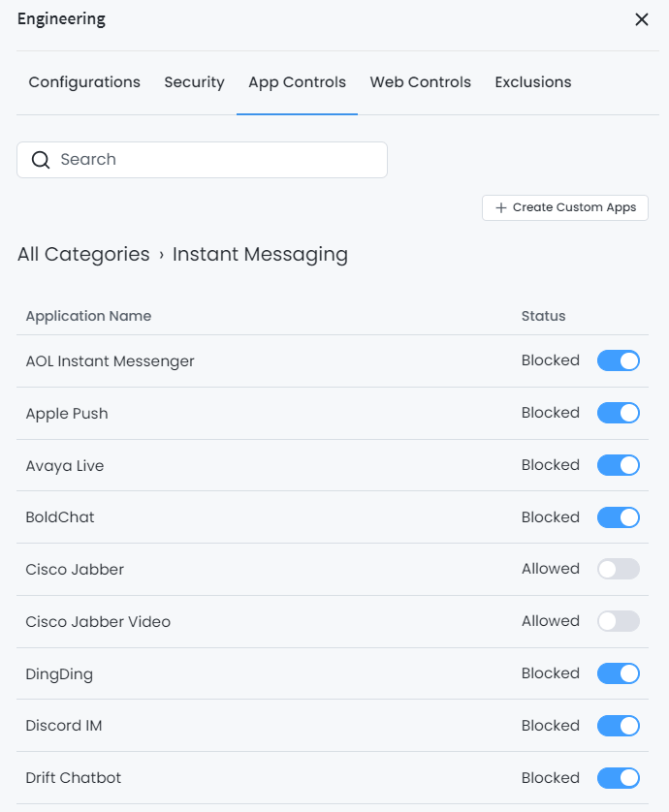View the Exclusions tab
This screenshot has height=812, width=669.
coord(532,82)
